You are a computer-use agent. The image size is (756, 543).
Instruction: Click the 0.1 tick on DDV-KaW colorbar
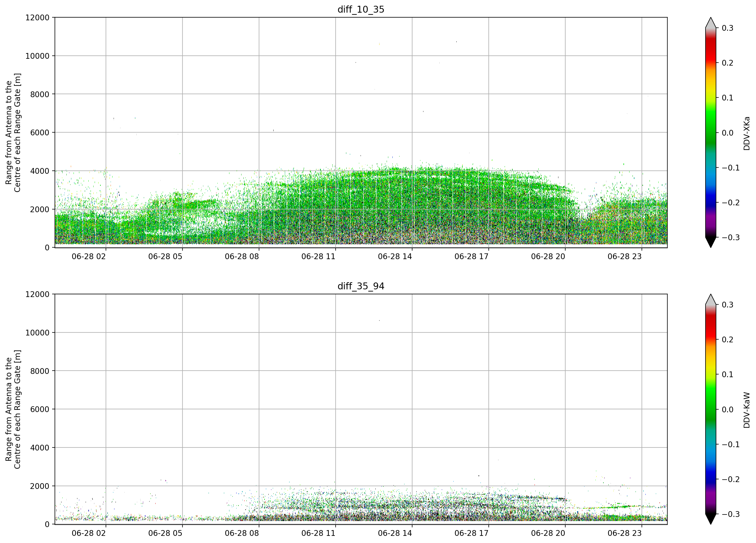[728, 374]
